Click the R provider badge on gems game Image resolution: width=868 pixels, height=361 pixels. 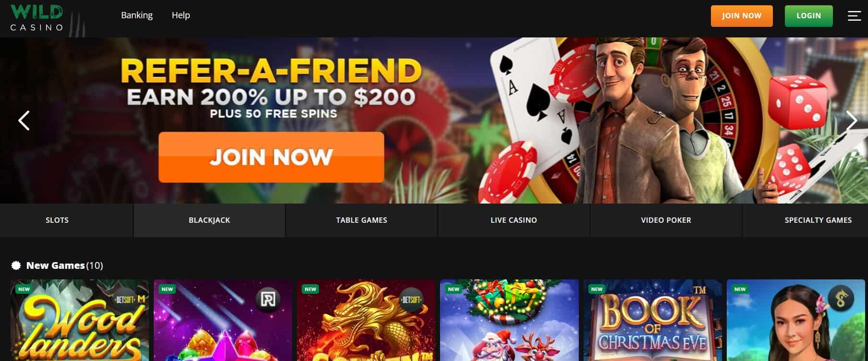tap(267, 300)
